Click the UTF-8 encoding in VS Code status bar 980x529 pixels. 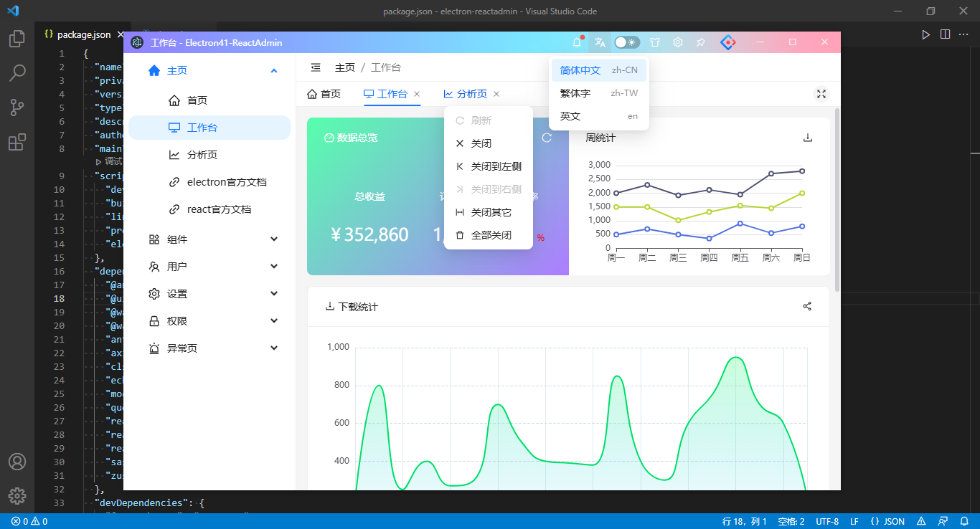coord(827,521)
